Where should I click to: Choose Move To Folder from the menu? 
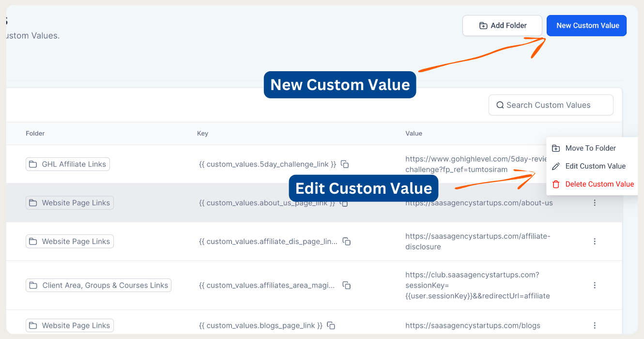(592, 148)
